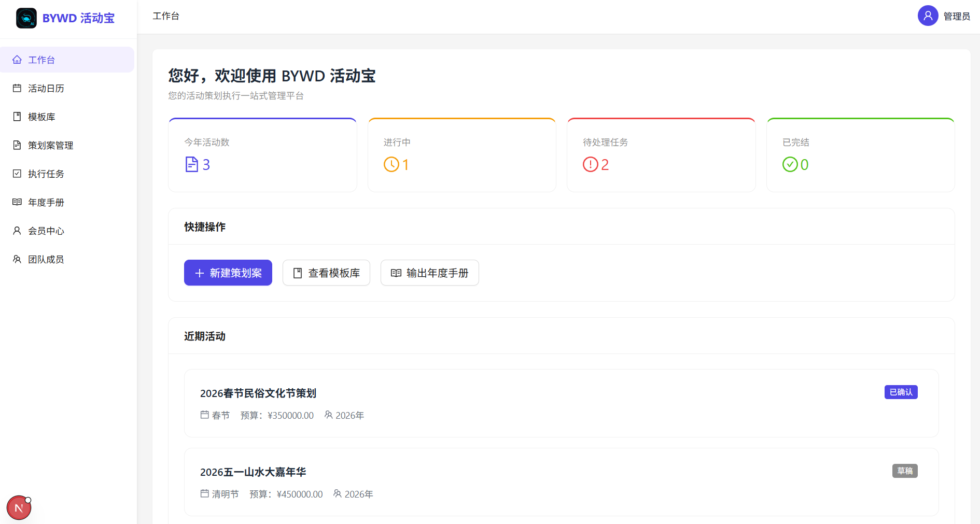Click the checkbox icon beside 执行任务

point(17,174)
